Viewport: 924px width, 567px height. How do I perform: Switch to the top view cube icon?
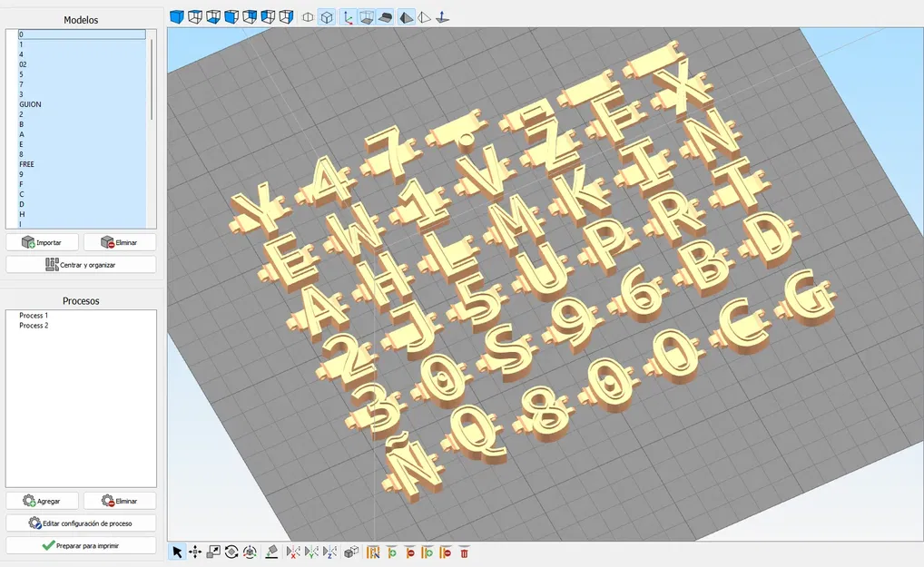coord(195,17)
